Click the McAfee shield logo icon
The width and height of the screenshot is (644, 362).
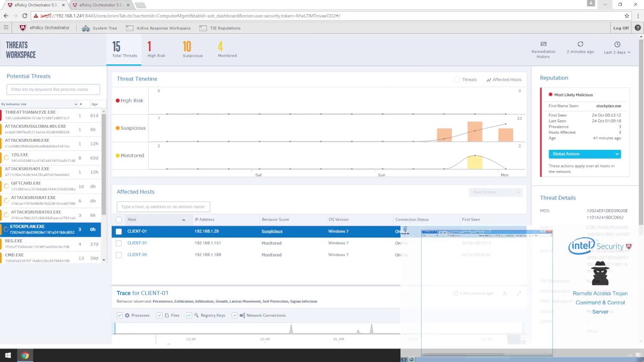click(23, 28)
